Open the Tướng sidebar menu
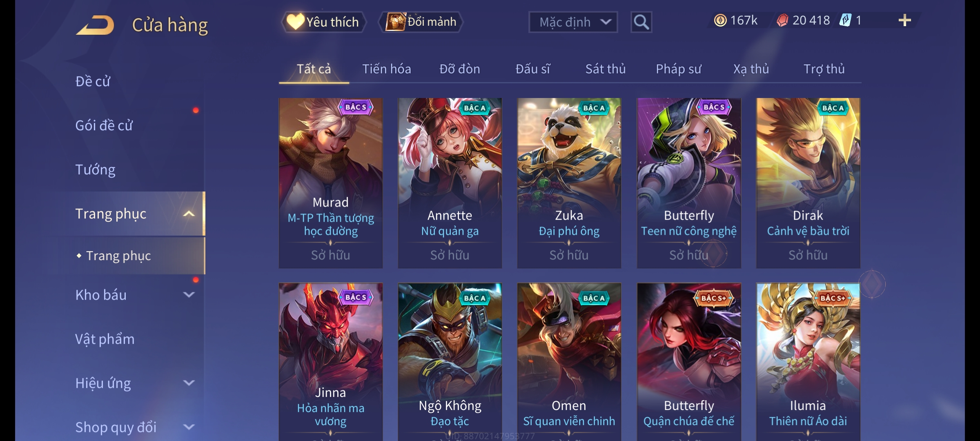Image resolution: width=980 pixels, height=441 pixels. pyautogui.click(x=96, y=169)
